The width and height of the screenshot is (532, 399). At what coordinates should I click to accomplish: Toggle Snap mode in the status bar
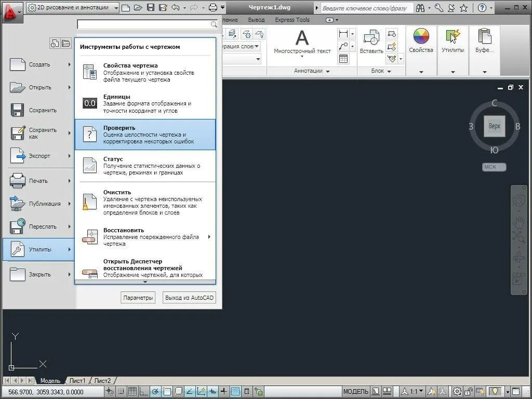tap(121, 392)
